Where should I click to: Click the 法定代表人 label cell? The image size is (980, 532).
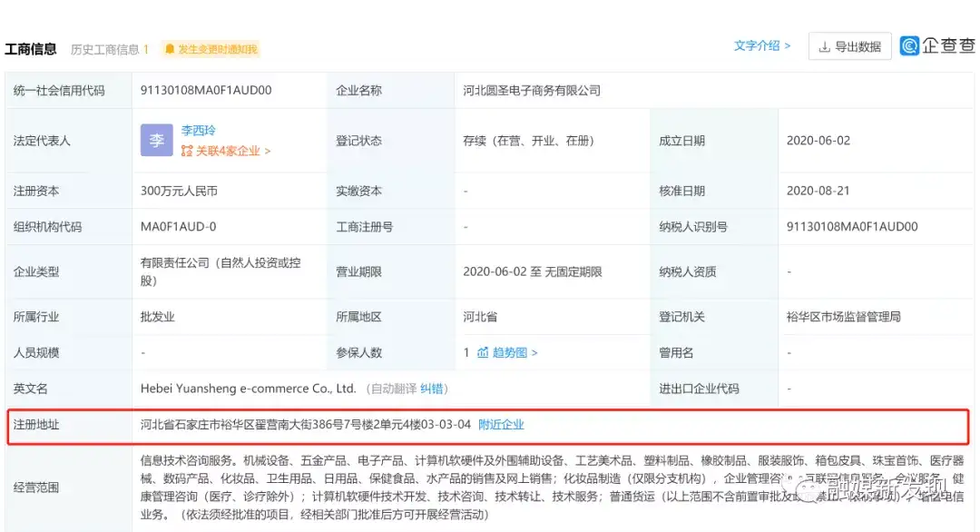[69, 141]
